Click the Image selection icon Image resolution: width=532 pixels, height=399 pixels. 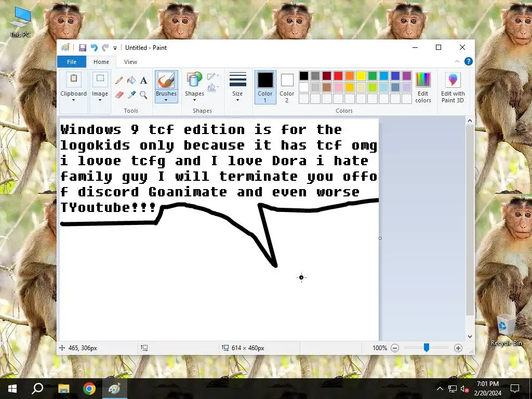tap(100, 79)
